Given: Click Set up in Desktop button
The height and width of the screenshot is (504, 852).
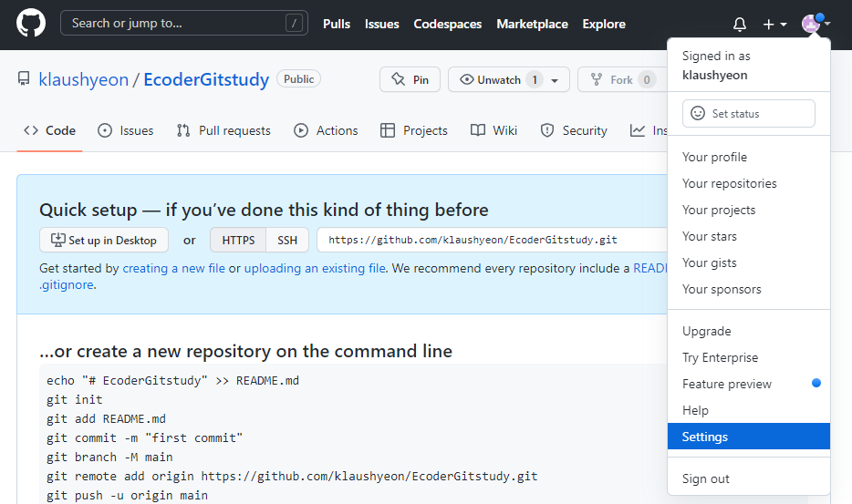Looking at the screenshot, I should tap(104, 240).
